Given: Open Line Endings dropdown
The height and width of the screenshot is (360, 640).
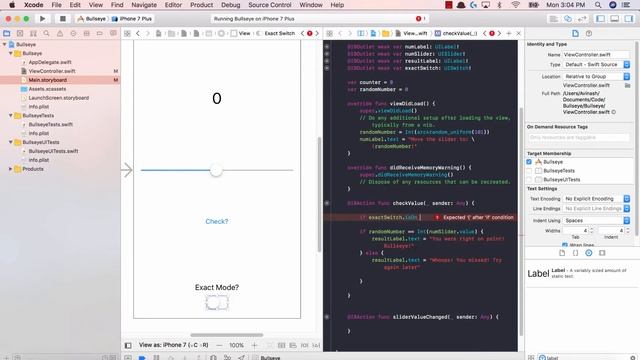Looking at the screenshot, I should click(x=596, y=209).
